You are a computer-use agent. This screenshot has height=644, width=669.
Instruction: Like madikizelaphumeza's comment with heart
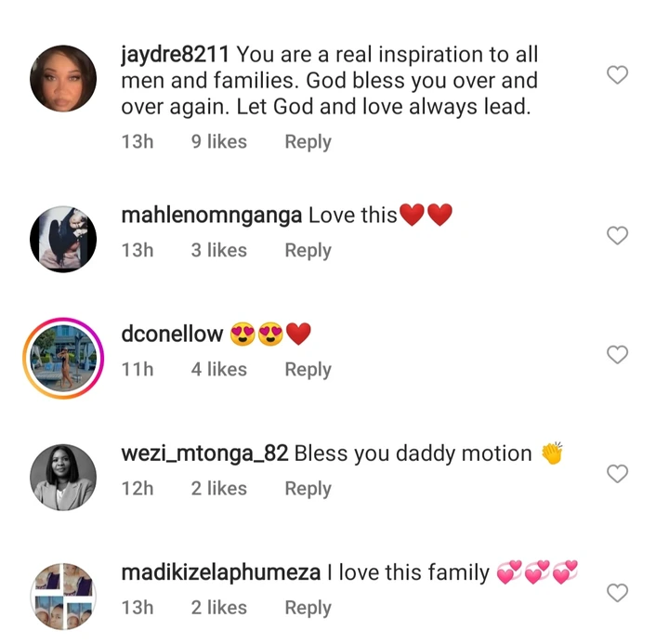[x=617, y=593]
